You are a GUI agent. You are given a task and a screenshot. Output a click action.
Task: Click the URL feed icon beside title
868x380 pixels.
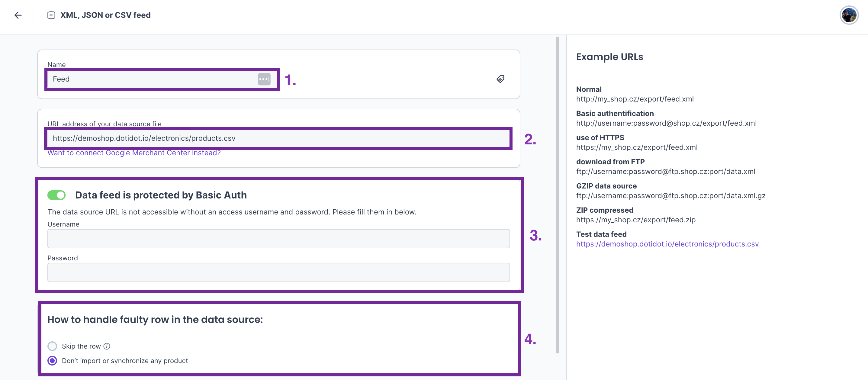click(x=51, y=15)
